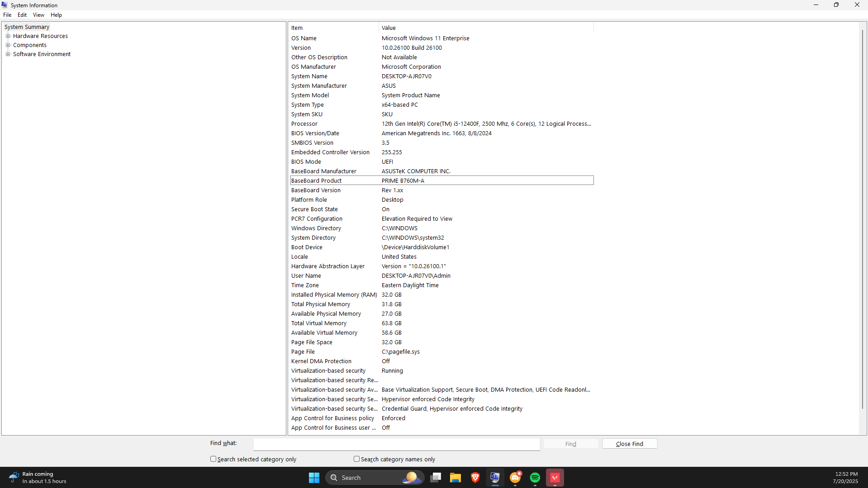Select the Page File Space row
This screenshot has width=868, height=488.
[x=441, y=342]
